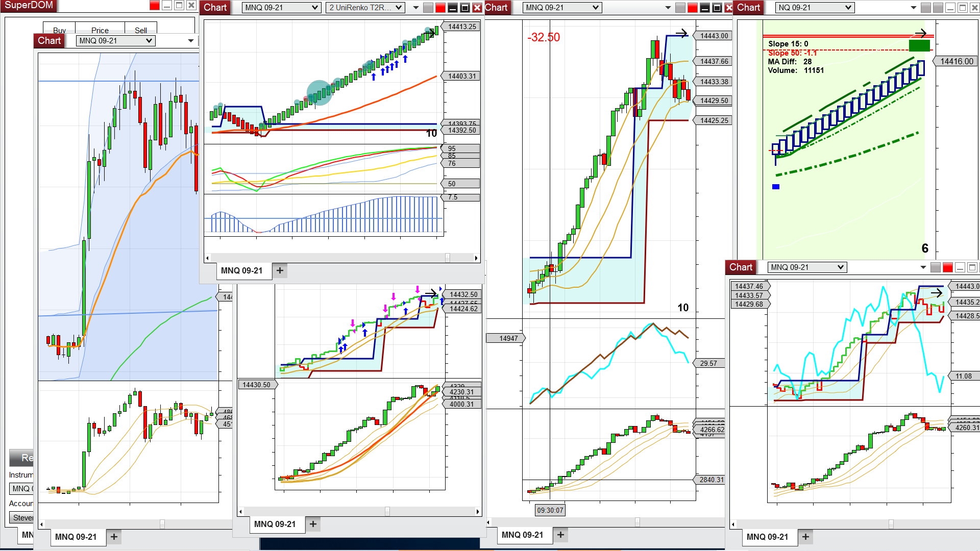Click the 09:30:07 time label on third chart
Screen dimensions: 980x551
[550, 510]
